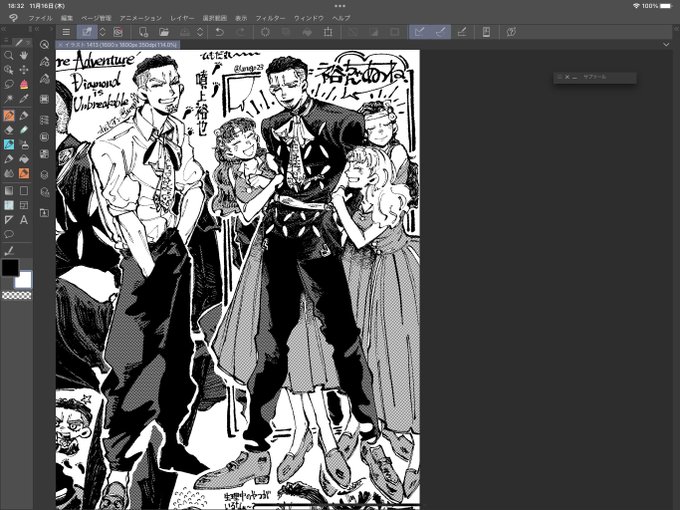This screenshot has height=510, width=680.
Task: Undo the last action
Action: [x=220, y=32]
